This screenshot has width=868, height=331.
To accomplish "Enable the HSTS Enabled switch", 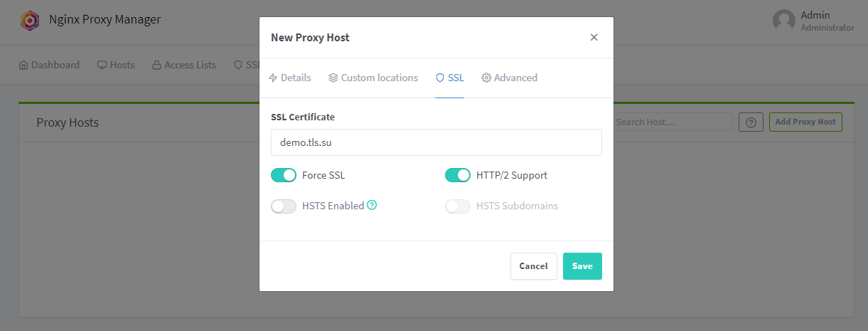I will 284,206.
